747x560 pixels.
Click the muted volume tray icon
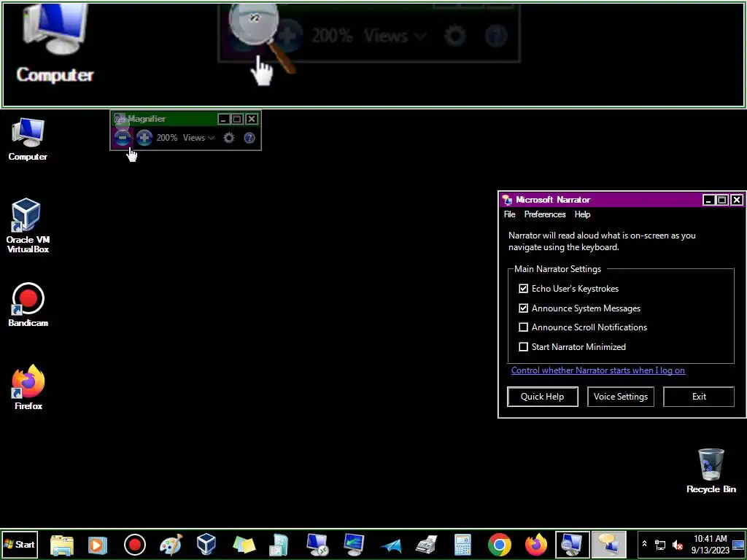(x=677, y=544)
